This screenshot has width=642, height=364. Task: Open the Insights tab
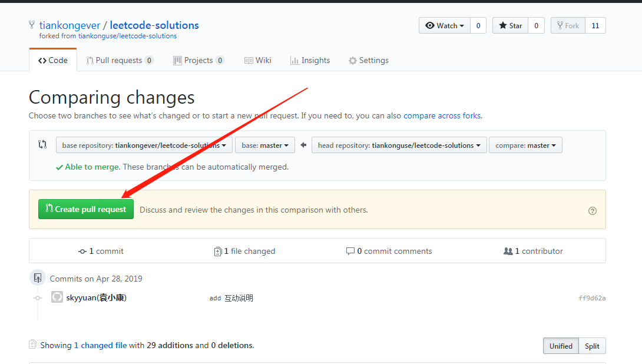coord(310,60)
